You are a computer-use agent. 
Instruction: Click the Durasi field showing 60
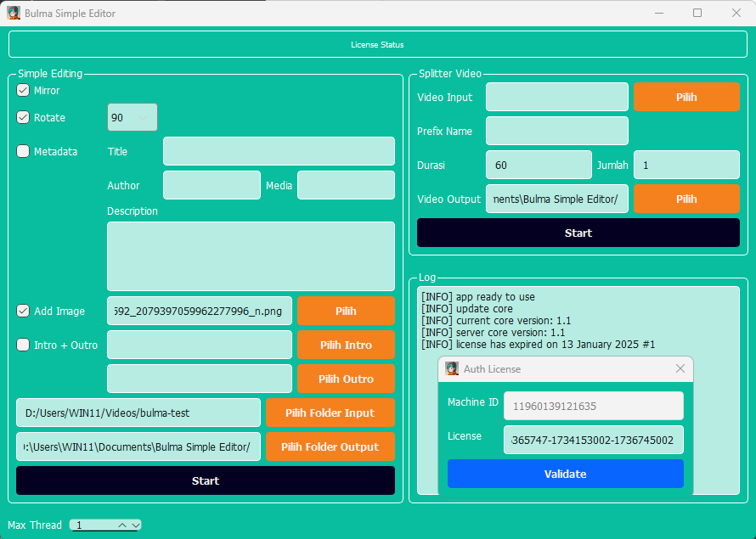coord(539,165)
